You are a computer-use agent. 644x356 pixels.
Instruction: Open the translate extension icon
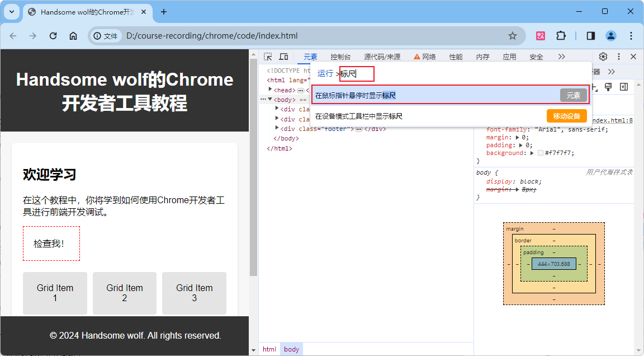coord(541,36)
